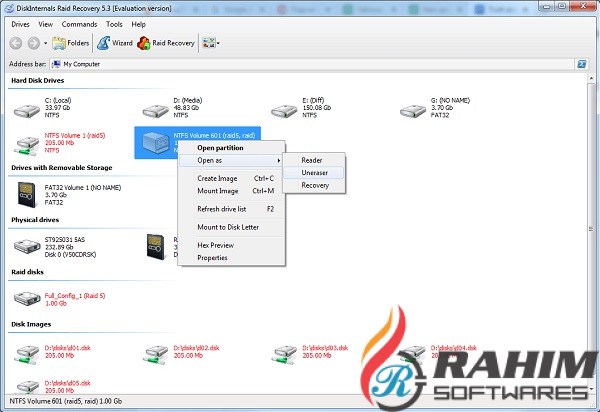Select the D:\disks\d05.dsk image icon
Image resolution: width=600 pixels, height=412 pixels.
(27, 386)
